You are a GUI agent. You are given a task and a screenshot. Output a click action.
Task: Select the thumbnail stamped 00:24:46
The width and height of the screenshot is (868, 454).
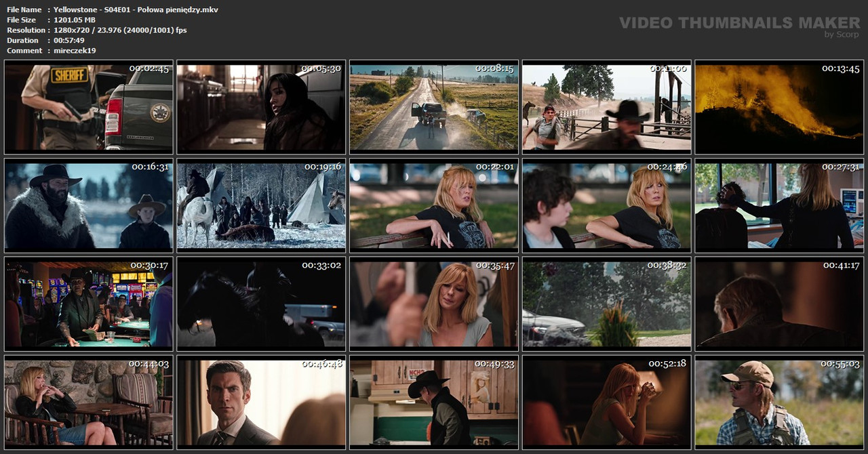(606, 205)
